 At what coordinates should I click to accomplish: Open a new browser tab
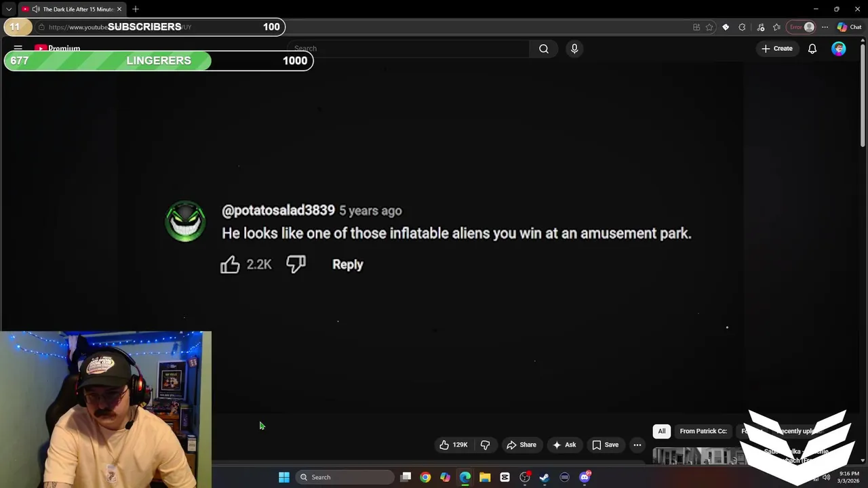(x=136, y=9)
